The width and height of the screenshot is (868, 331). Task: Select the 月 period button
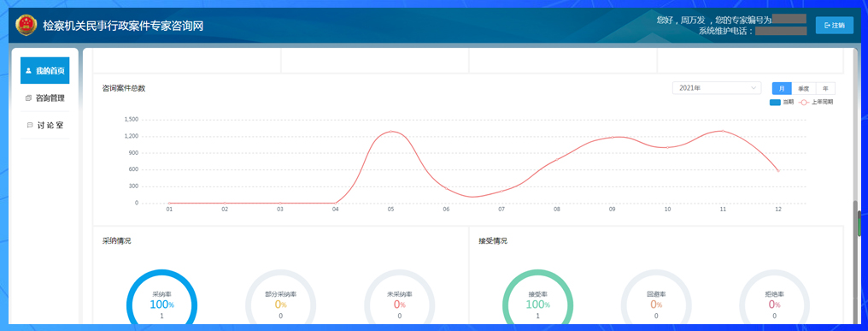click(x=783, y=88)
